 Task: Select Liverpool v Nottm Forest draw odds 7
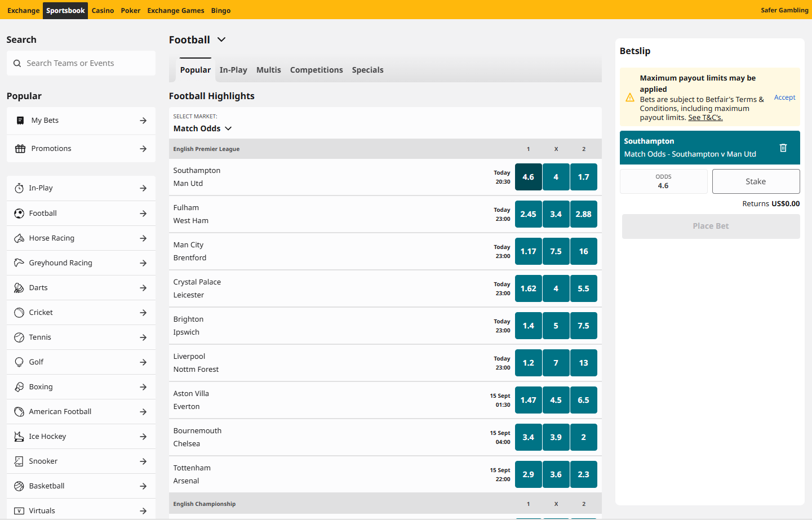pyautogui.click(x=556, y=363)
